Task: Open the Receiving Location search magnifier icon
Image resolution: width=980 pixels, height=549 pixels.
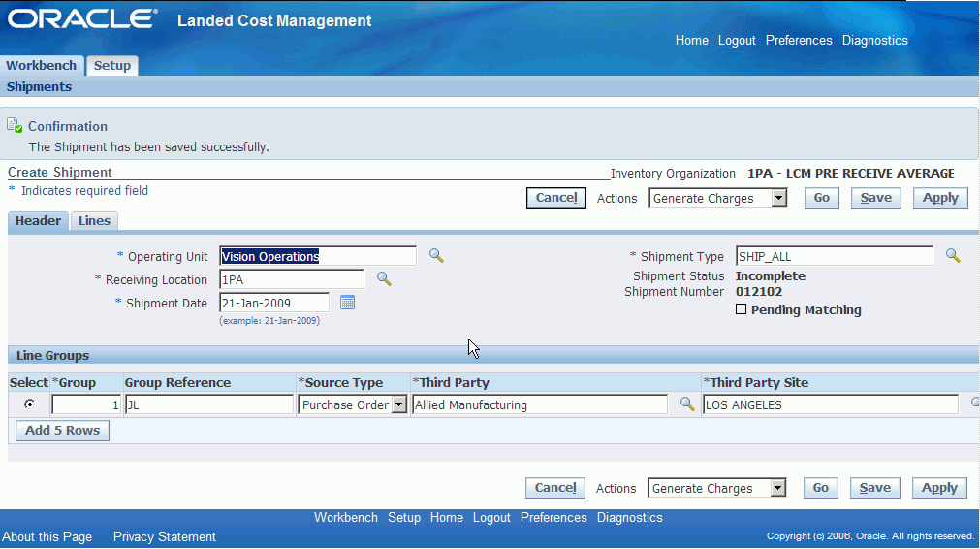Action: (385, 279)
